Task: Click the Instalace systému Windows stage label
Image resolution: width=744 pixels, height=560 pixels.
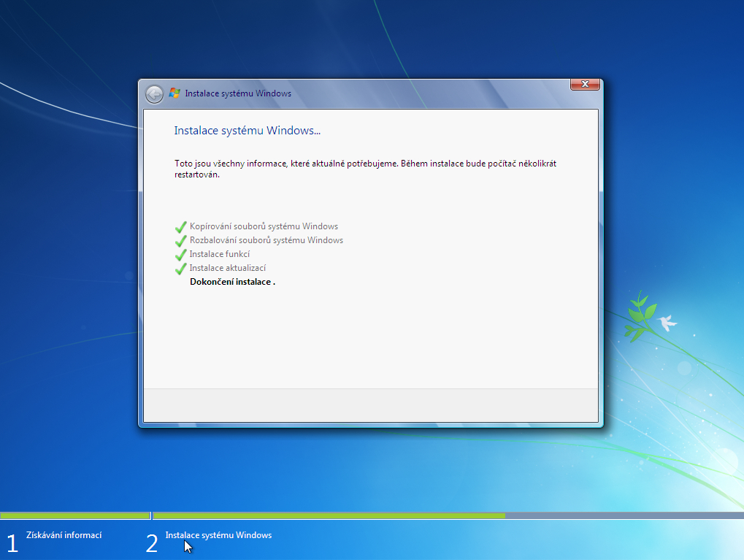Action: (x=218, y=534)
